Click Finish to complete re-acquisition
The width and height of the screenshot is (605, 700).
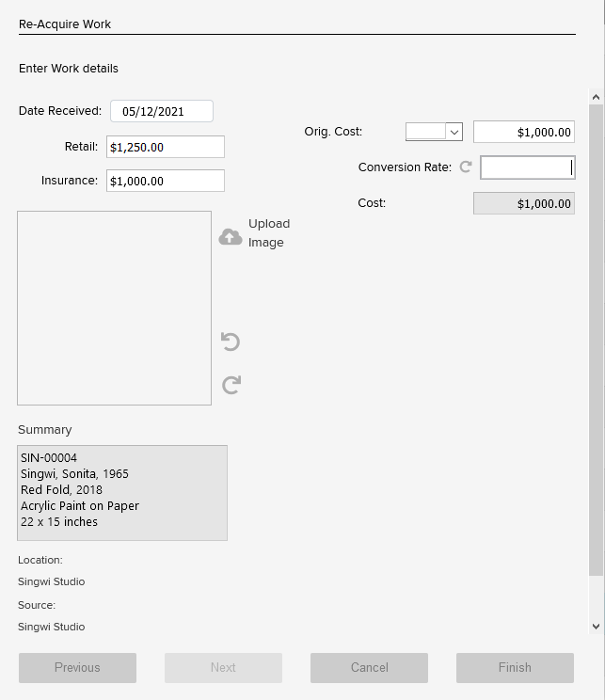click(515, 667)
